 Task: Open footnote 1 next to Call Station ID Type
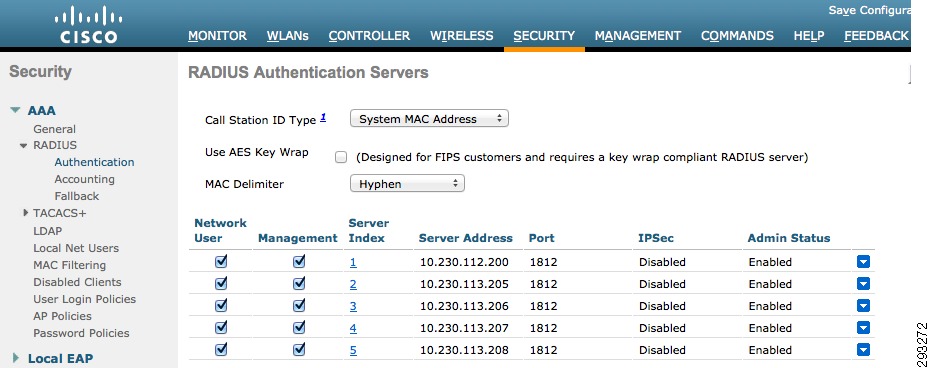323,117
